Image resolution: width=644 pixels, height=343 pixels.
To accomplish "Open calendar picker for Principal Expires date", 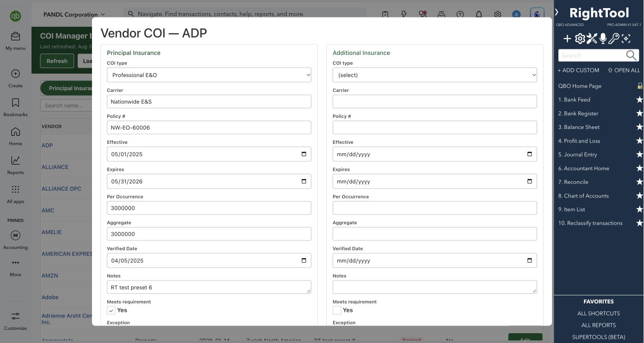I will 304,181.
